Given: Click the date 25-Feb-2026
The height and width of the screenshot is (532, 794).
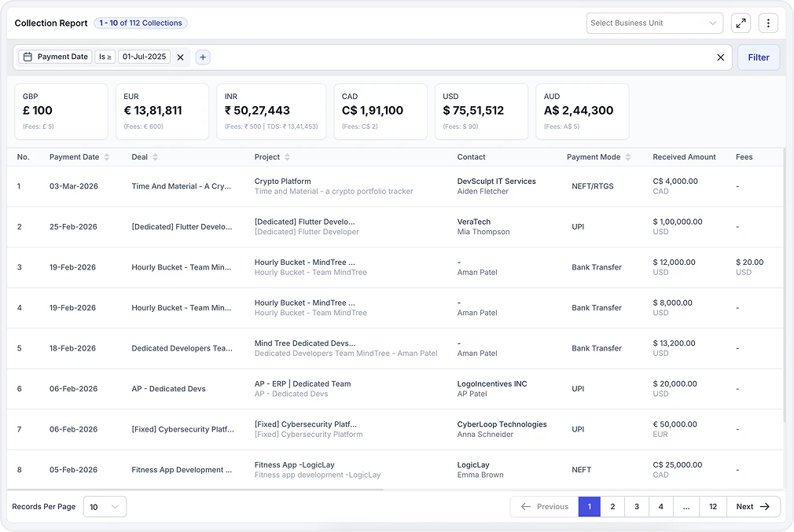Looking at the screenshot, I should (x=73, y=227).
